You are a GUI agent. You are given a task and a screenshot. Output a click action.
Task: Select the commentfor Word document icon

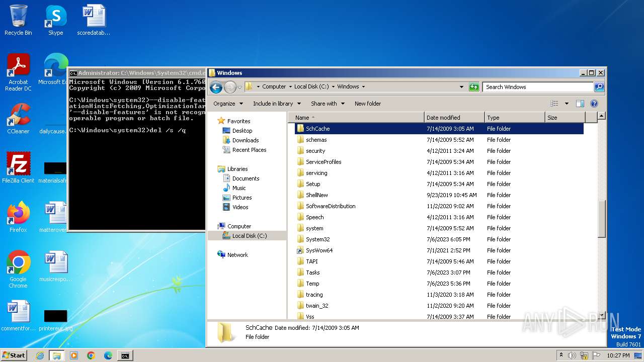[18, 316]
